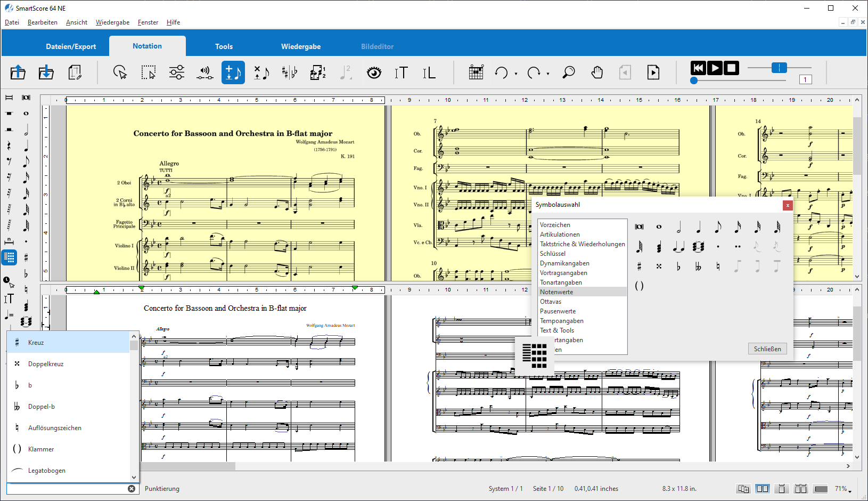Click the mixer sliders icon in toolbar
Screen dimensions: 868x501
(x=177, y=72)
